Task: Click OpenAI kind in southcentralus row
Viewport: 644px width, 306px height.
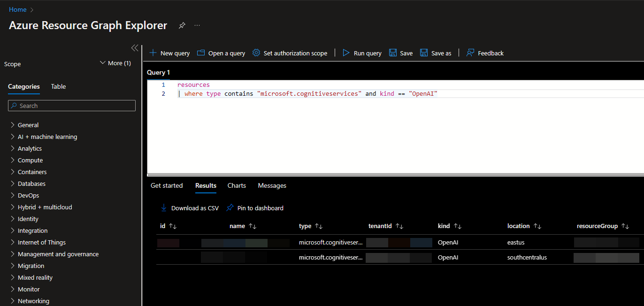Action: pyautogui.click(x=448, y=257)
